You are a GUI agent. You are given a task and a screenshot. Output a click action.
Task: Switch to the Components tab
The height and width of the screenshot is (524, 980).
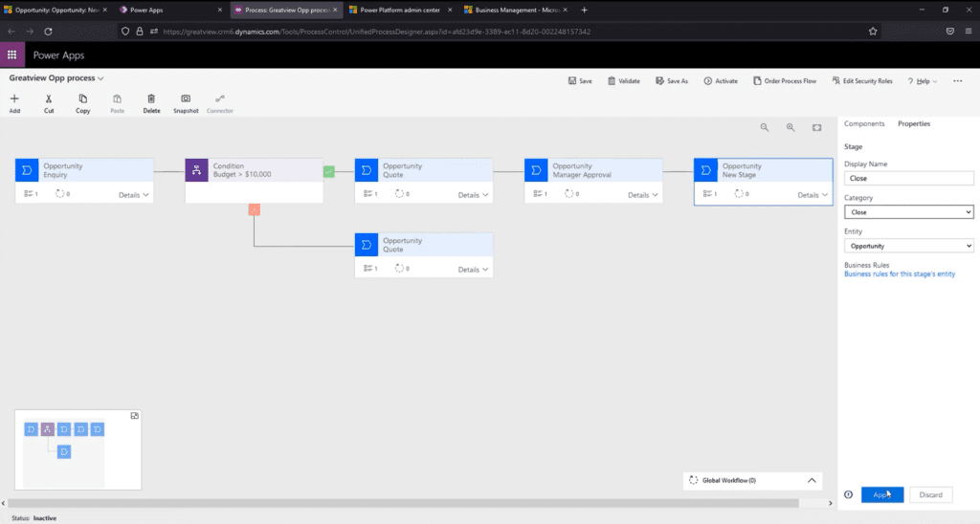click(x=864, y=123)
